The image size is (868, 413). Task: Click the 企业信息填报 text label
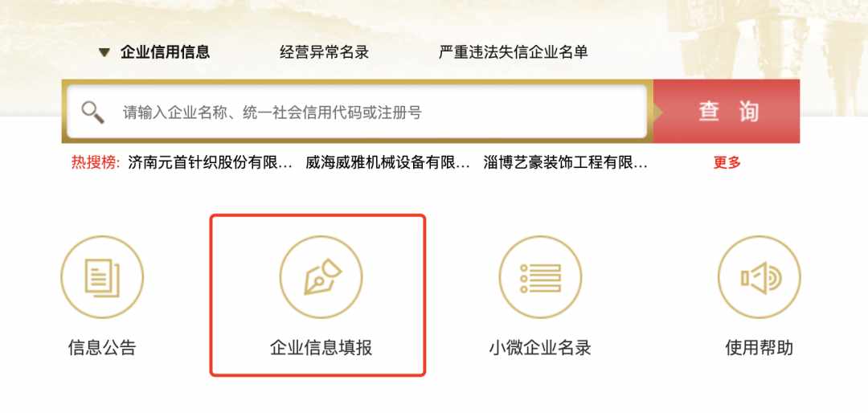tap(321, 348)
